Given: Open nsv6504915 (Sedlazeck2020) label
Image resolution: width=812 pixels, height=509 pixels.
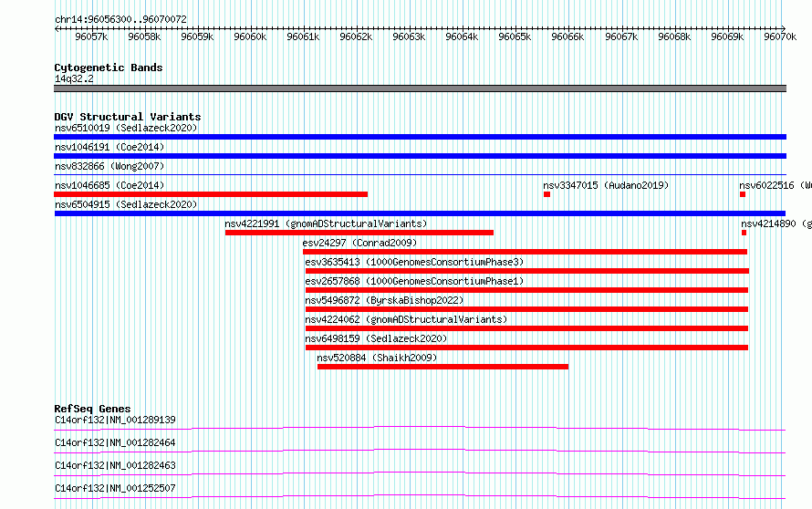Looking at the screenshot, I should pyautogui.click(x=126, y=204).
